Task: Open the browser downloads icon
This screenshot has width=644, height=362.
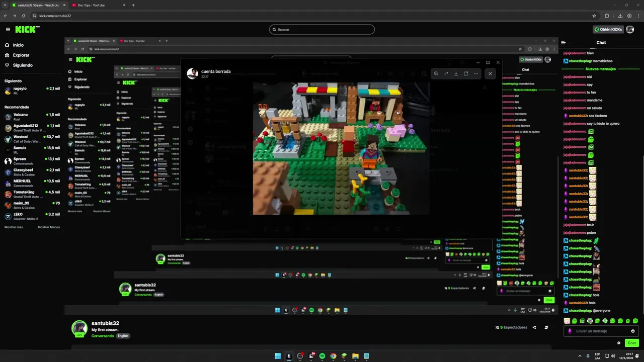Action: click(x=620, y=16)
